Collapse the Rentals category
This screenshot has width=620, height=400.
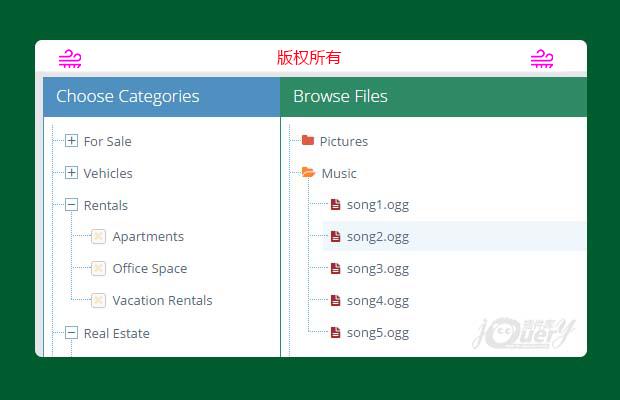(x=71, y=205)
